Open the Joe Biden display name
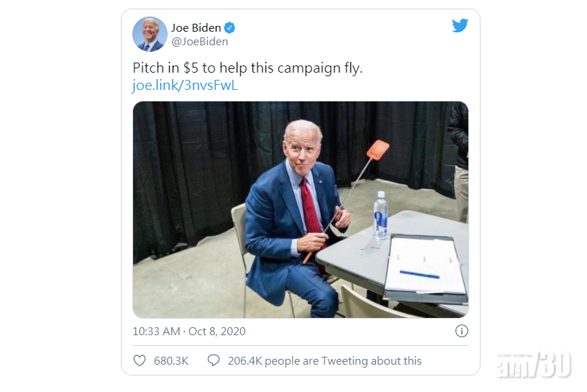The width and height of the screenshot is (587, 392). coord(196,28)
